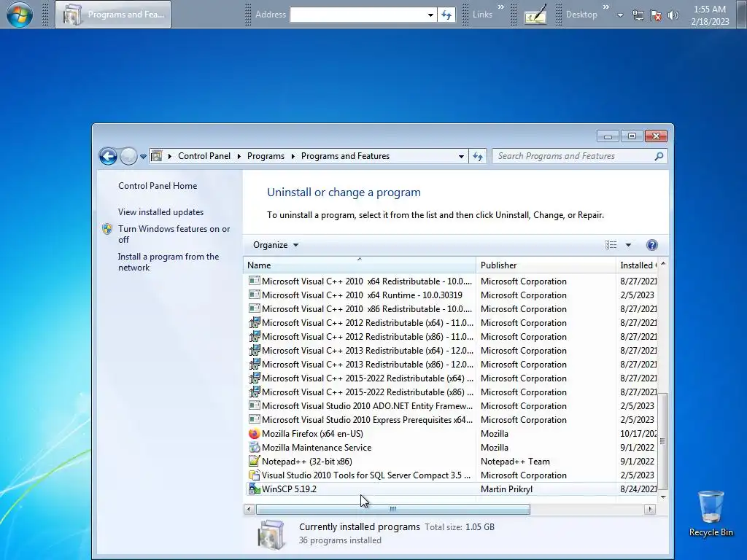Open the recent pages dropdown arrow
This screenshot has height=560, width=747.
point(143,156)
